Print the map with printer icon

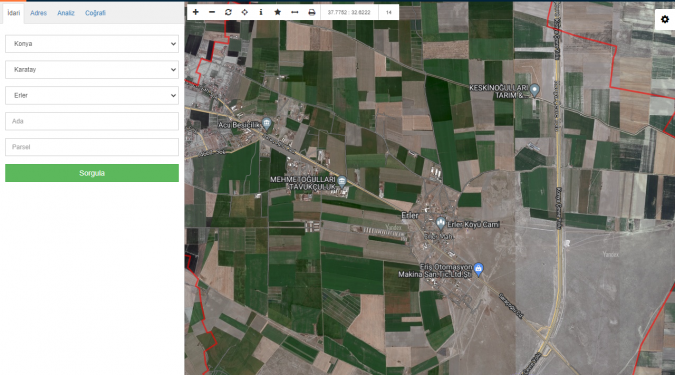point(312,12)
